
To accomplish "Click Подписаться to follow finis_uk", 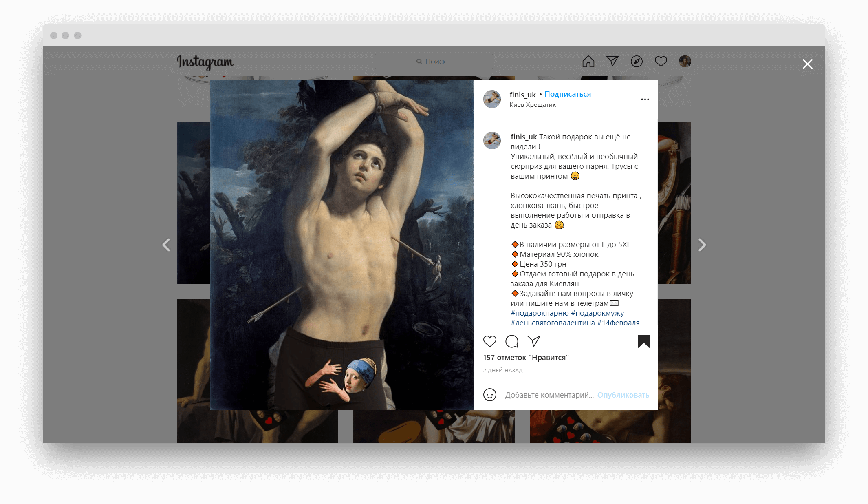I will pos(567,94).
